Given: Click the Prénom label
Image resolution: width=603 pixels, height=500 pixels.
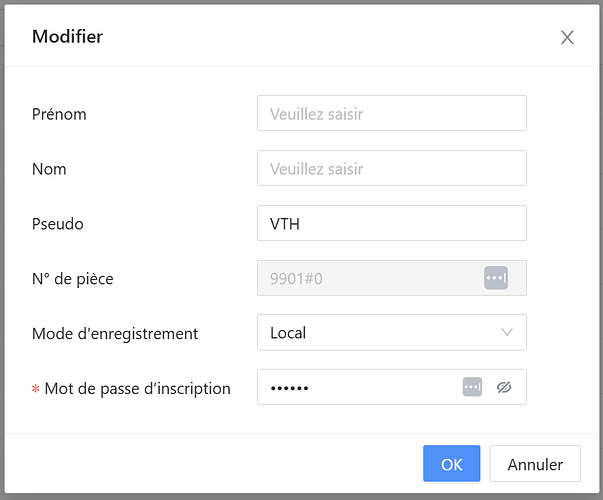Looking at the screenshot, I should coord(59,114).
